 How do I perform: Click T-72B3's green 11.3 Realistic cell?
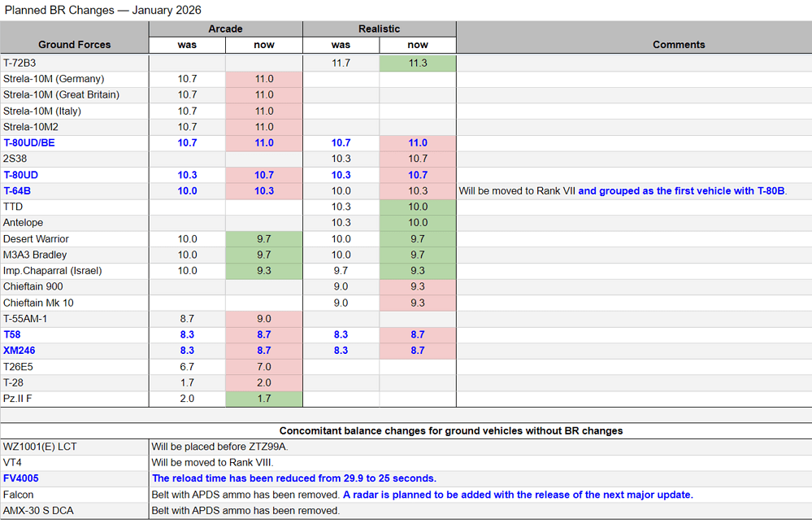[x=418, y=63]
